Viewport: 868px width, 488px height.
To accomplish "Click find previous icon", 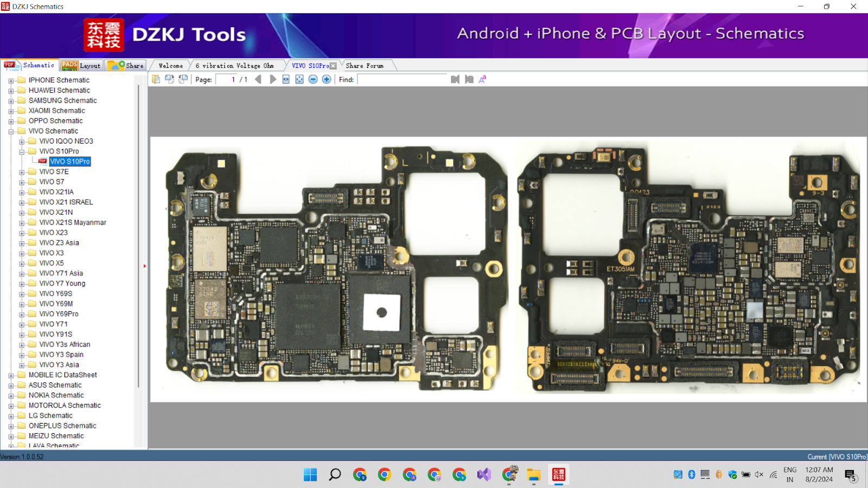I will [x=455, y=79].
